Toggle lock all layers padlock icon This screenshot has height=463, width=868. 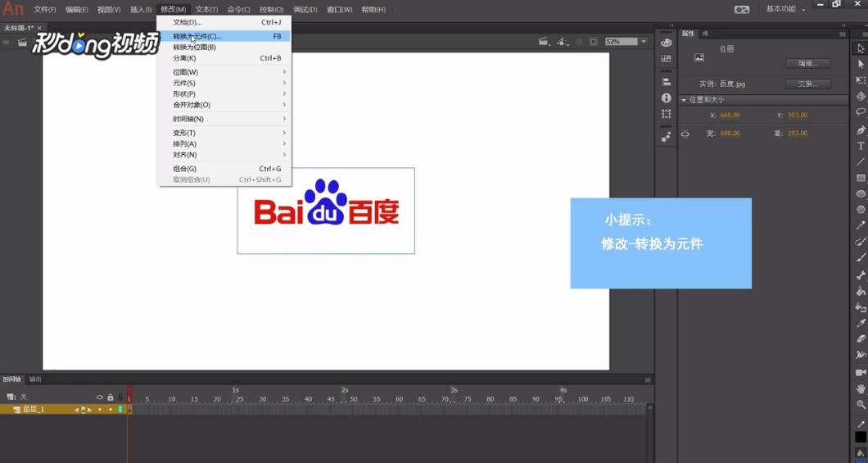[111, 397]
